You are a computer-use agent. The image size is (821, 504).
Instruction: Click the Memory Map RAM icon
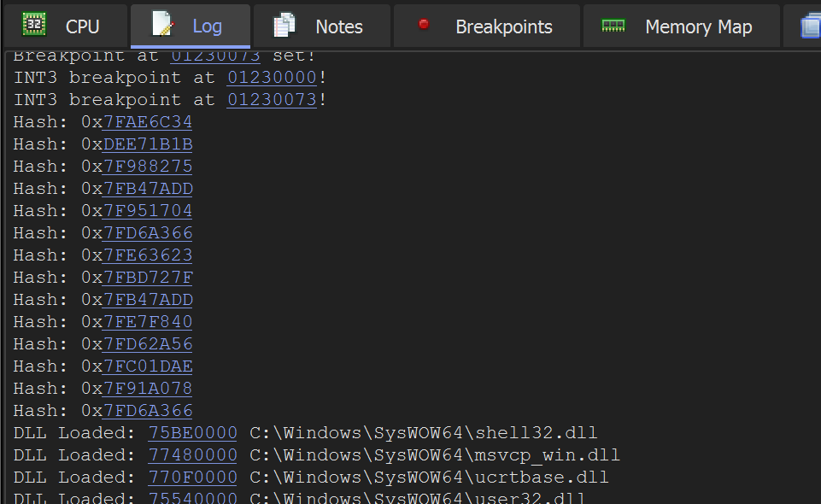(613, 25)
